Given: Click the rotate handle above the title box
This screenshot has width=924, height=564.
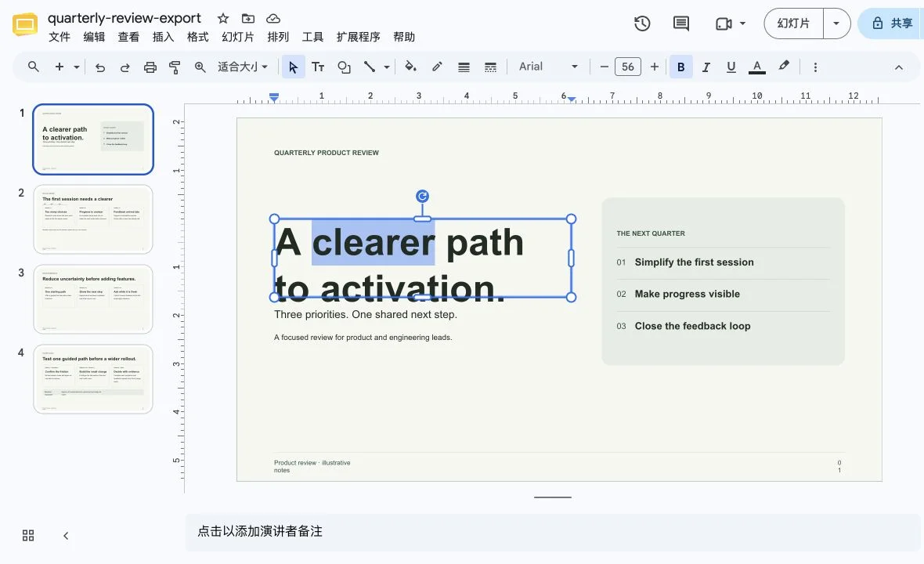Looking at the screenshot, I should 422,196.
